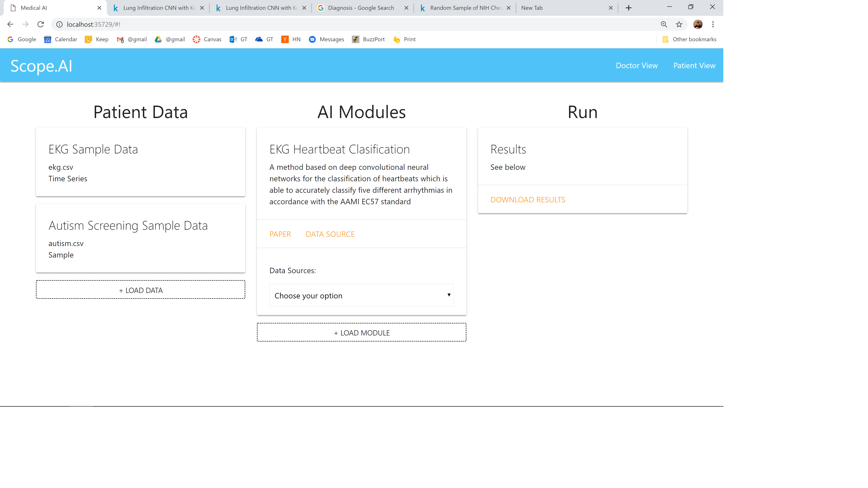Open Patient View in navbar
The height and width of the screenshot is (488, 868).
pyautogui.click(x=694, y=65)
